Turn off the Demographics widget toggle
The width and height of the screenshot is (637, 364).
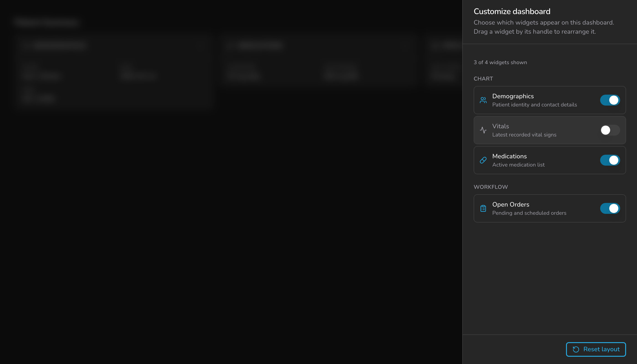pyautogui.click(x=610, y=100)
